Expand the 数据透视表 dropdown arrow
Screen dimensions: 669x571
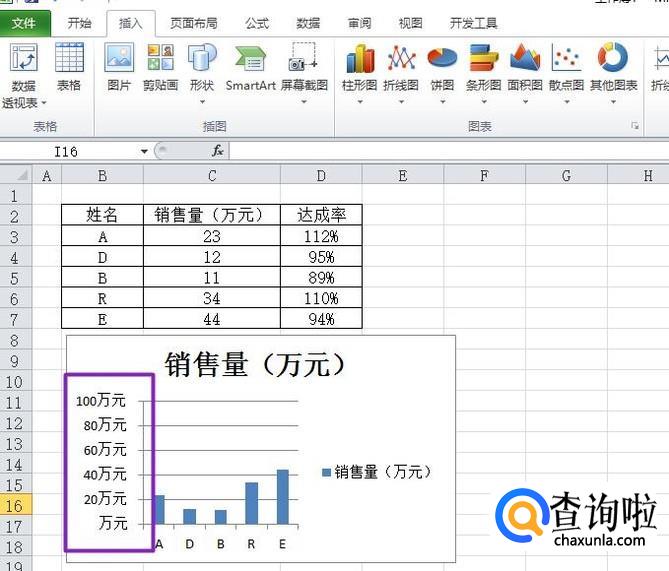44,103
